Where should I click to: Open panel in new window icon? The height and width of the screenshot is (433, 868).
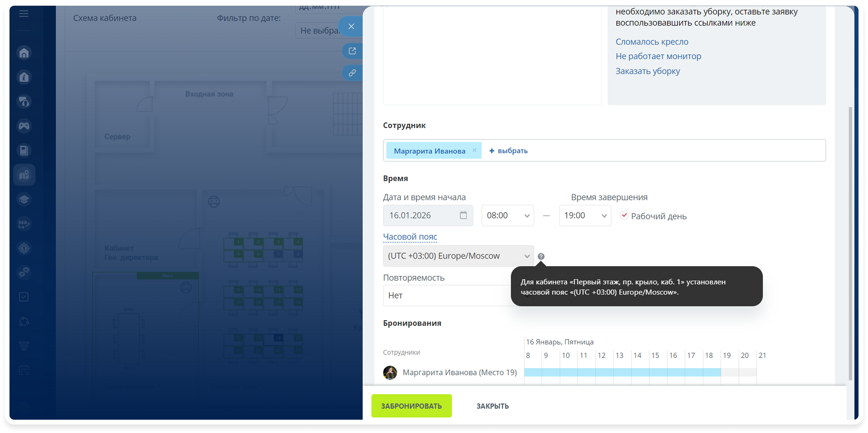pyautogui.click(x=352, y=51)
